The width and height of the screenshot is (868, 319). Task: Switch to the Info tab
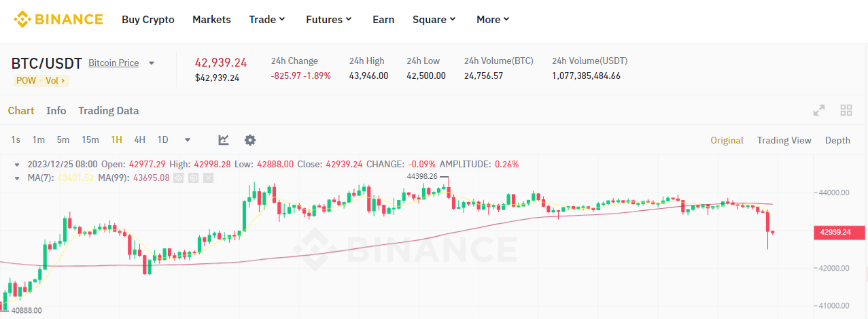pyautogui.click(x=56, y=111)
